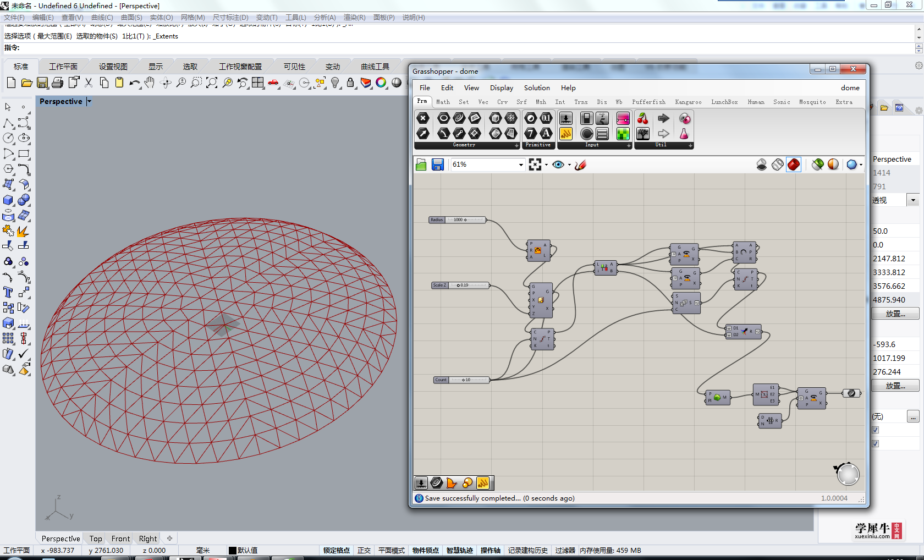Click the checkmark icon in left sidebar
This screenshot has height=560, width=924.
(24, 354)
